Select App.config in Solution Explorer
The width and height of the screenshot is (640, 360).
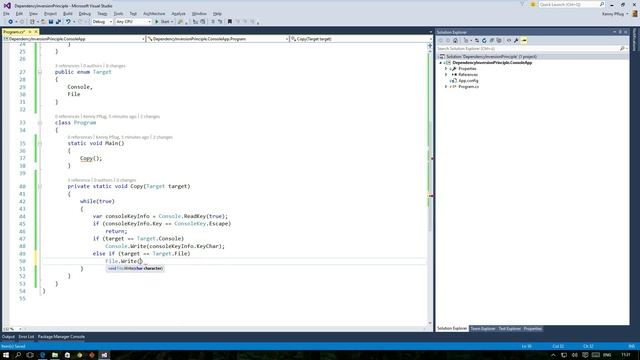[468, 81]
